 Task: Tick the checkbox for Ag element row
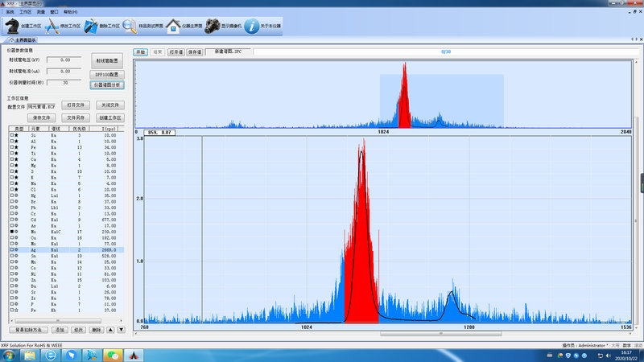pyautogui.click(x=10, y=250)
